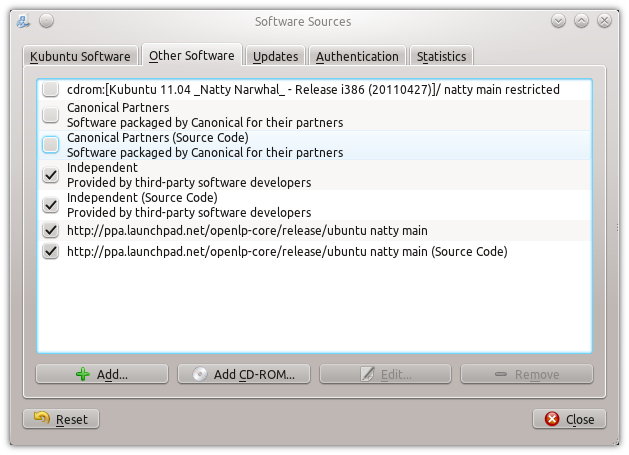Image resolution: width=629 pixels, height=455 pixels.
Task: Enable the cdrom Kubuntu 11.04 source checkbox
Action: point(51,89)
